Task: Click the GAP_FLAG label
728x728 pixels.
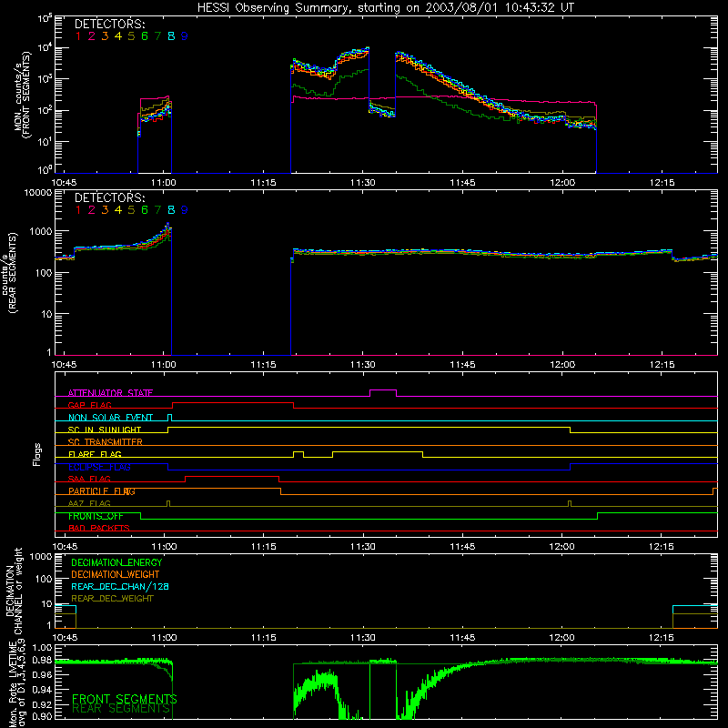Action: pos(89,405)
